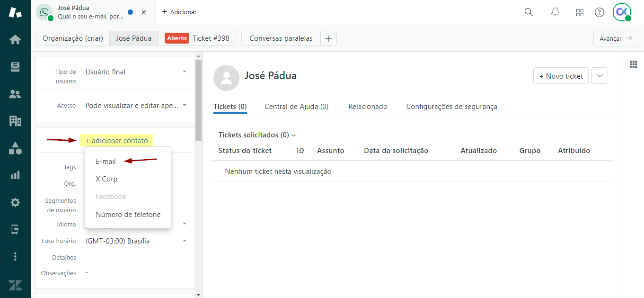Viewport: 644px width, 298px height.
Task: Open the Customers icon in sidebar
Action: [x=15, y=94]
